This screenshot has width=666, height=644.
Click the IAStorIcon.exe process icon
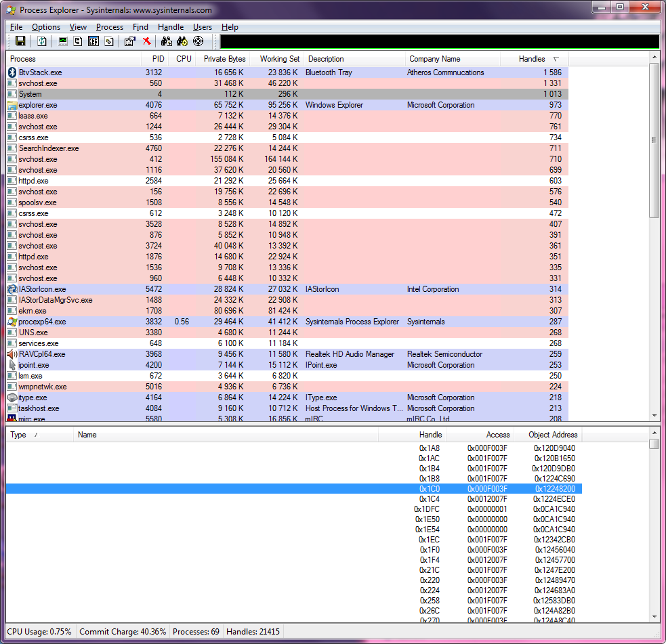pyautogui.click(x=12, y=289)
